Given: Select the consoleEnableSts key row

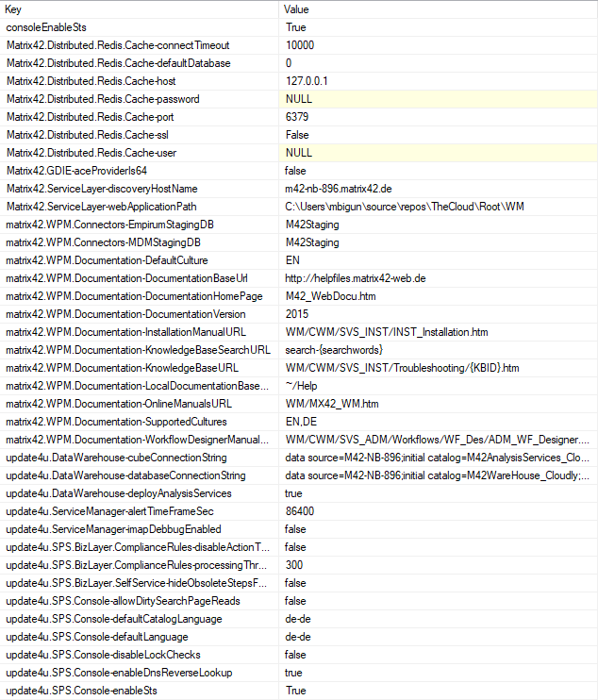Looking at the screenshot, I should [x=140, y=27].
